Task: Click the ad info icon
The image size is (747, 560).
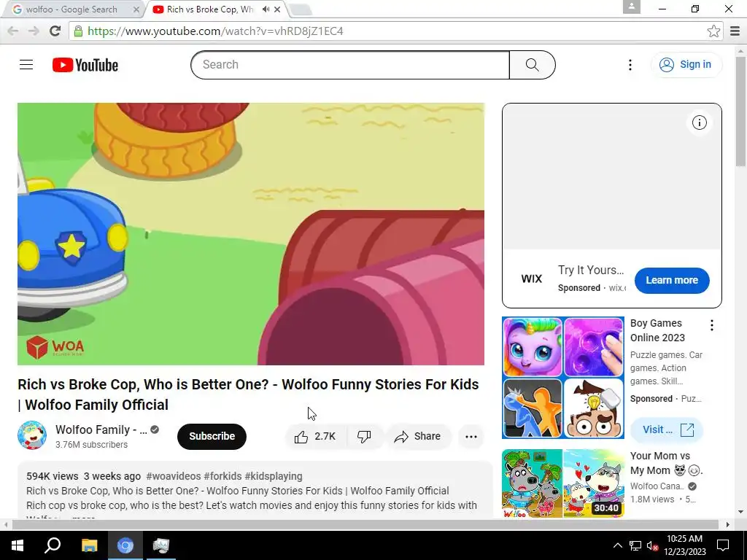Action: [x=699, y=122]
